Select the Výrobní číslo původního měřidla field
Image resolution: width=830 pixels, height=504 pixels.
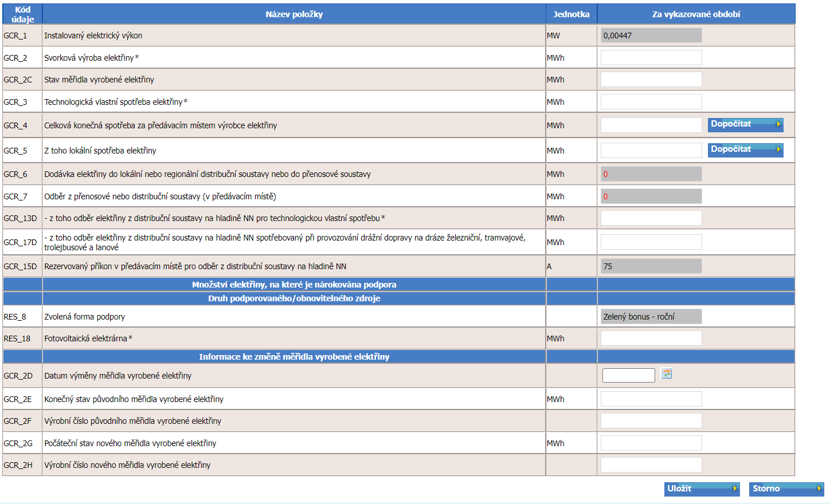651,421
